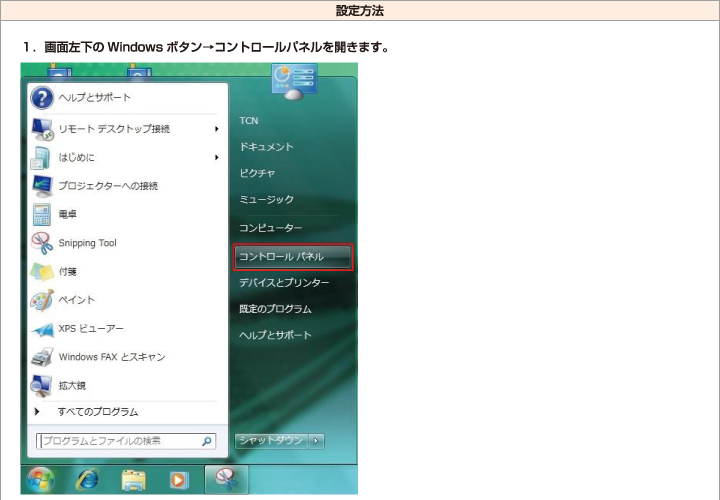The image size is (720, 500).
Task: Click the Help and Support question mark icon
Action: click(x=42, y=97)
